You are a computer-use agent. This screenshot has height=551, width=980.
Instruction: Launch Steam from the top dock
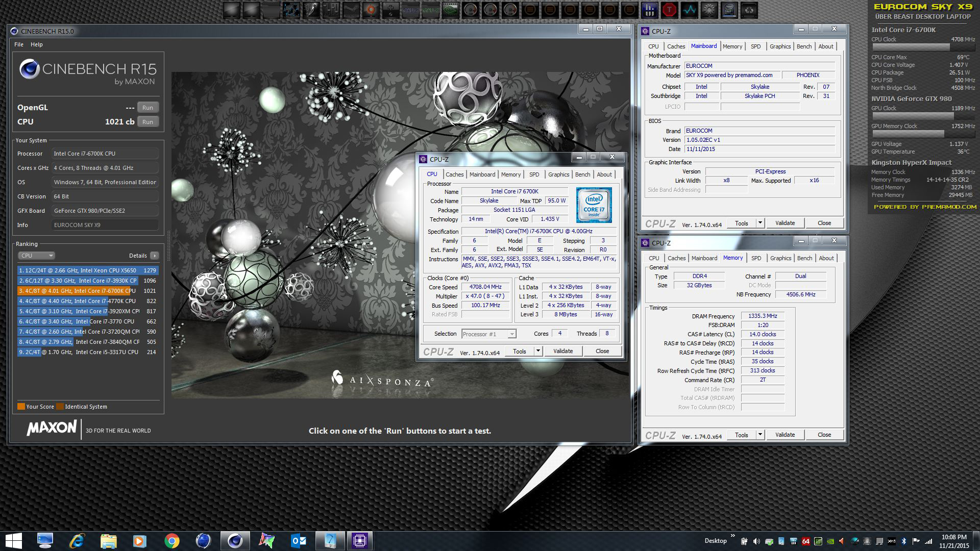tap(351, 10)
